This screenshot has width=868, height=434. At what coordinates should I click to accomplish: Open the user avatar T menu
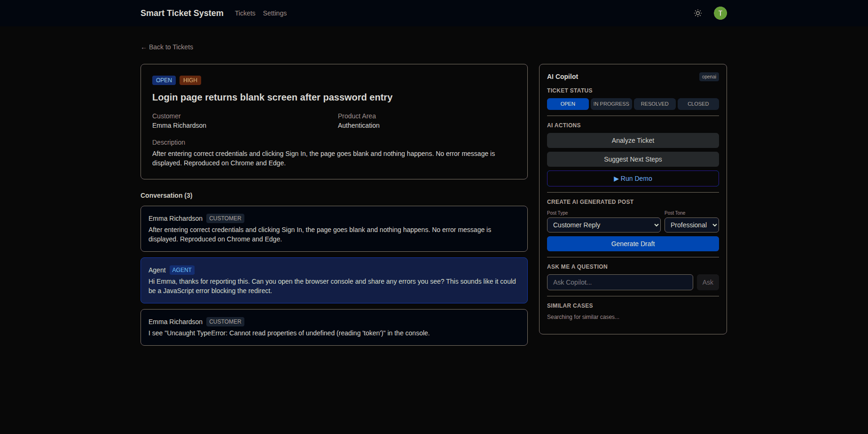pyautogui.click(x=720, y=13)
